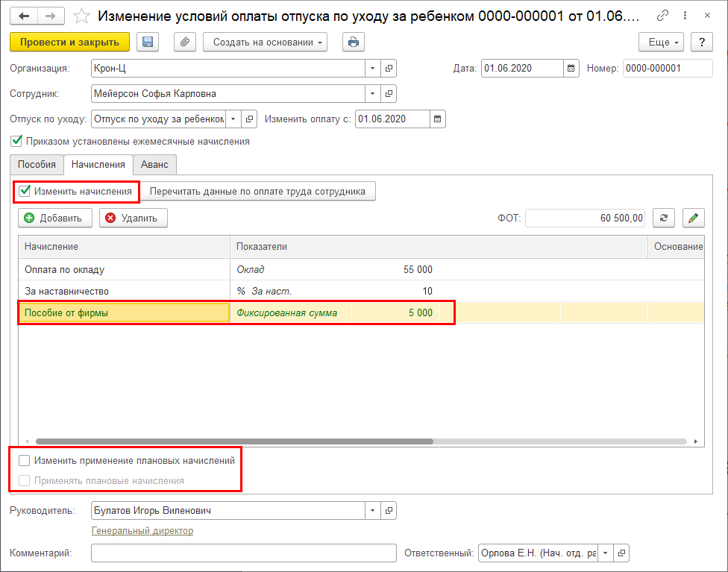
Task: Add document to favorites with star icon
Action: [83, 16]
